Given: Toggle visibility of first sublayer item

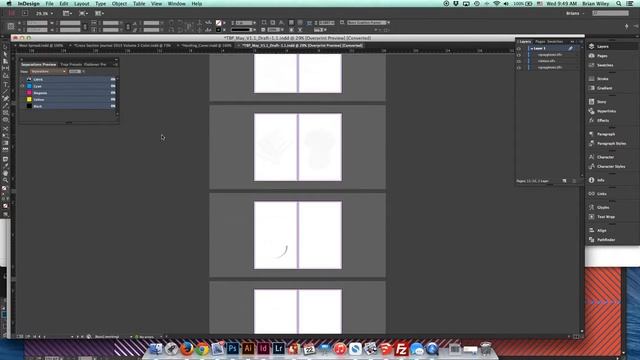Looking at the screenshot, I should click(519, 55).
